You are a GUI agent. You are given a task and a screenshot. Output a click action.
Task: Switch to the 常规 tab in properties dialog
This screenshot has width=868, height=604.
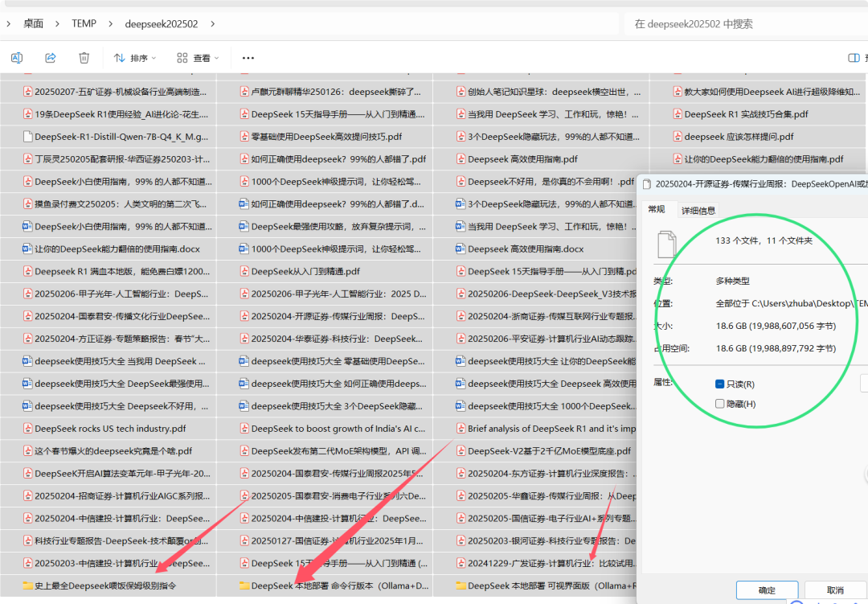(x=657, y=209)
